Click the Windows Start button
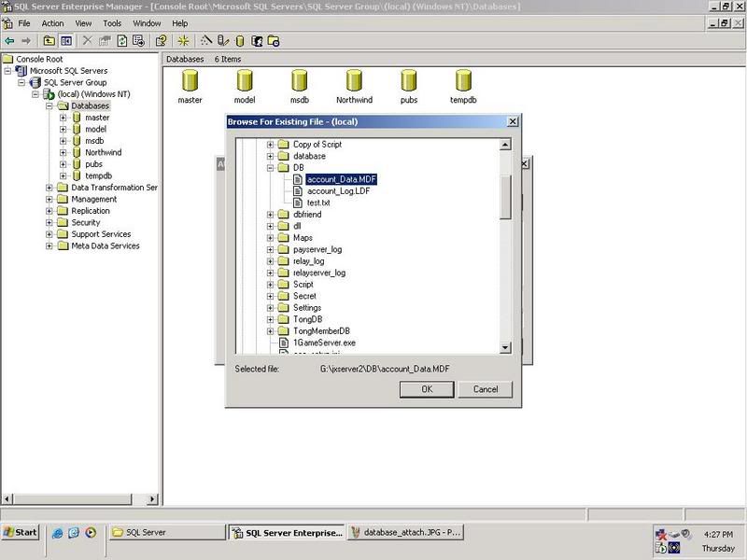Viewport: 747px width, 560px height. 20,532
